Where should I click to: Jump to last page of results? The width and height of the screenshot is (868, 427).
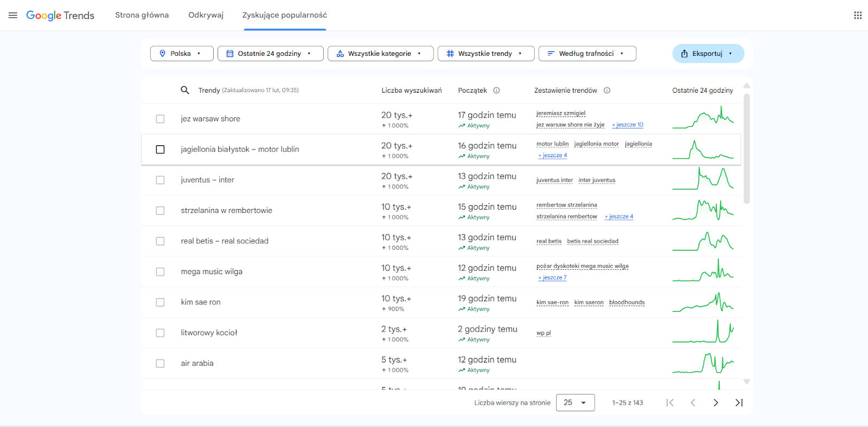739,403
